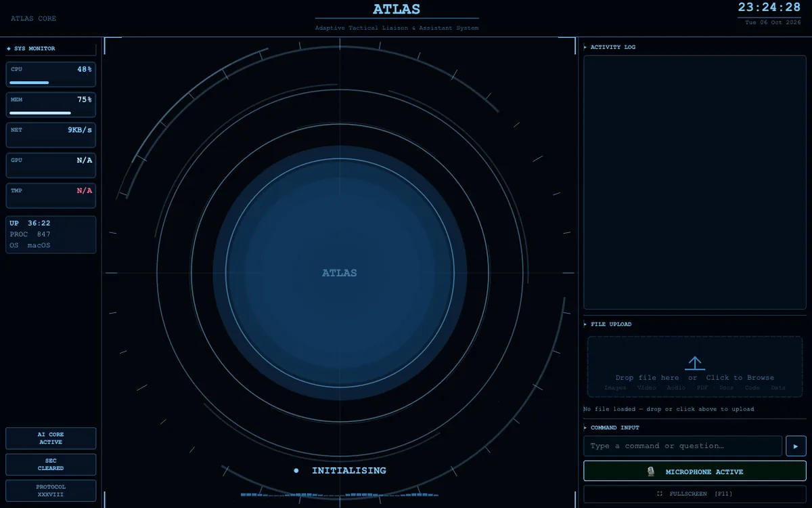Click the ATLAS CORE label
812x508 pixels.
[x=33, y=19]
